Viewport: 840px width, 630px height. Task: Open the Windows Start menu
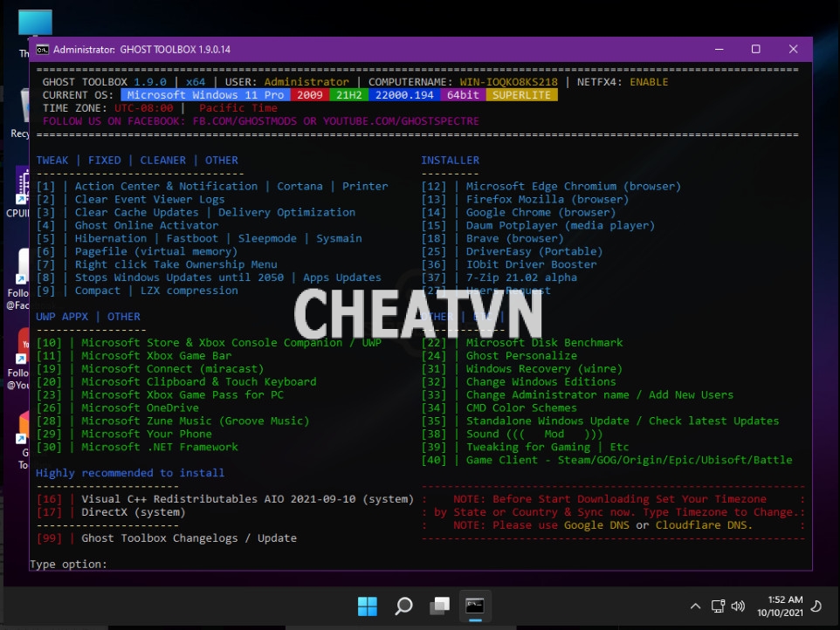coord(368,606)
